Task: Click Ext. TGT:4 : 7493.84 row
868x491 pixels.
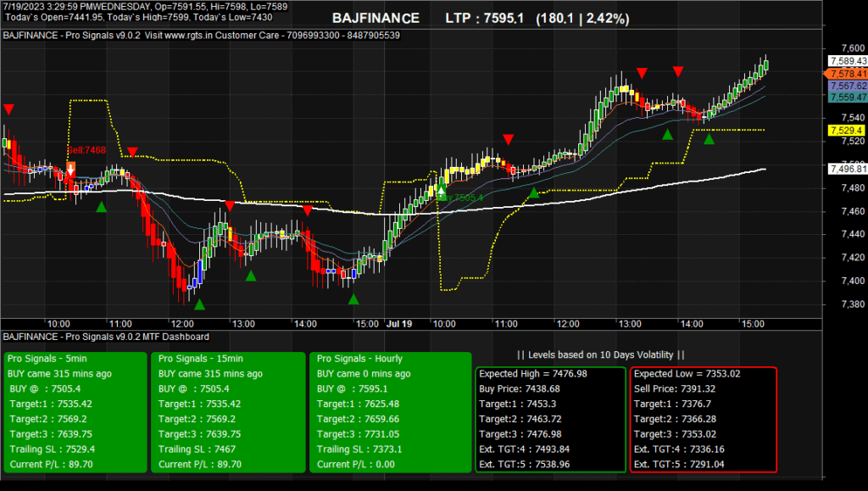Action: pos(524,449)
